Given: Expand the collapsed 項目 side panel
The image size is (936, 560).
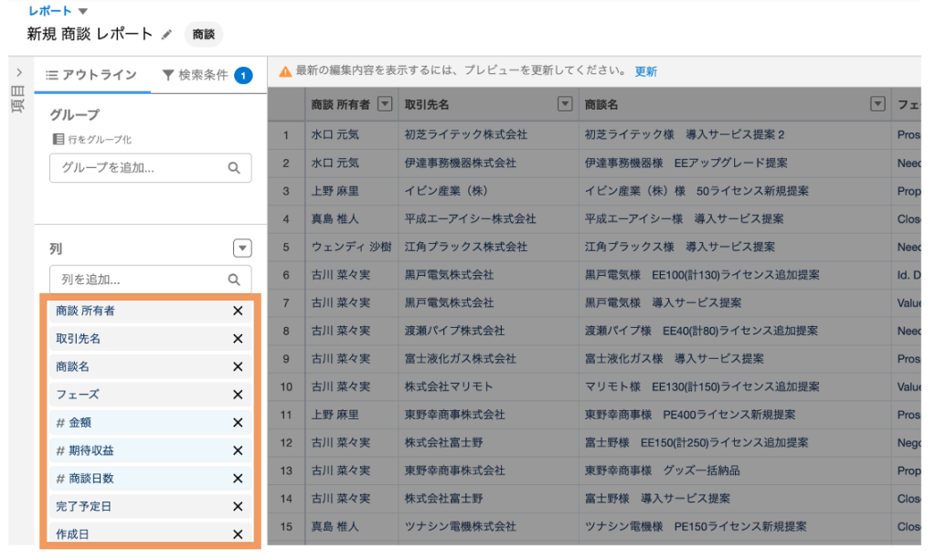Looking at the screenshot, I should 19,72.
